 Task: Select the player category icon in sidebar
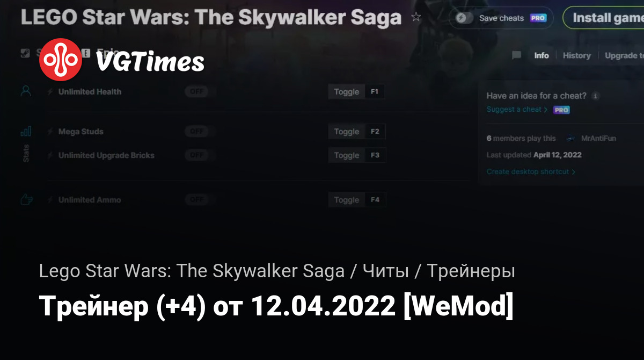coord(26,91)
